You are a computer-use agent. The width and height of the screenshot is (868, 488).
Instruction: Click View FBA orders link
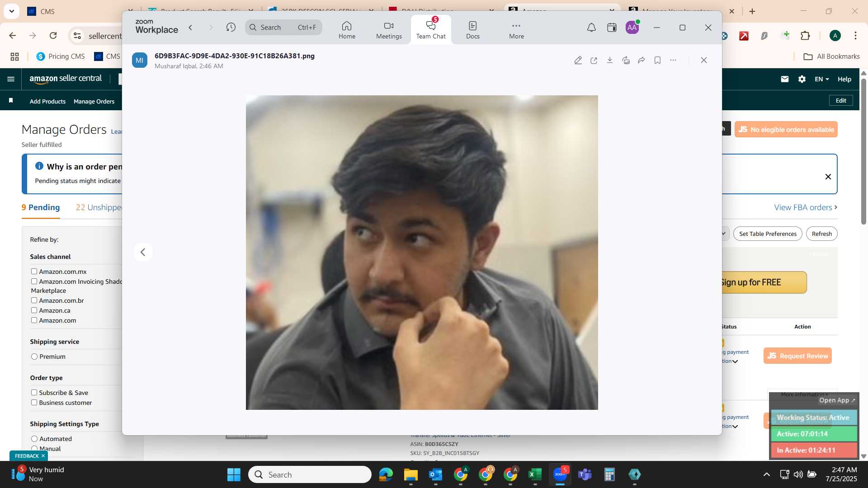pyautogui.click(x=806, y=207)
